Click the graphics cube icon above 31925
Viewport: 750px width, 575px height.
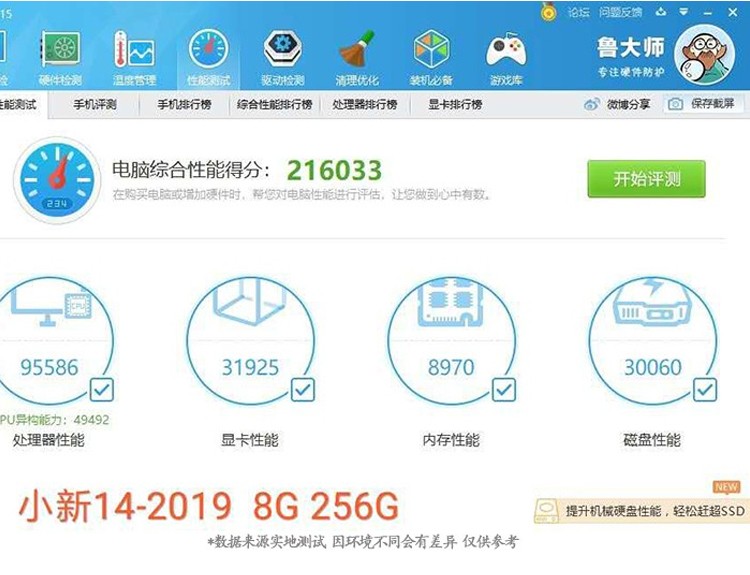click(x=250, y=302)
